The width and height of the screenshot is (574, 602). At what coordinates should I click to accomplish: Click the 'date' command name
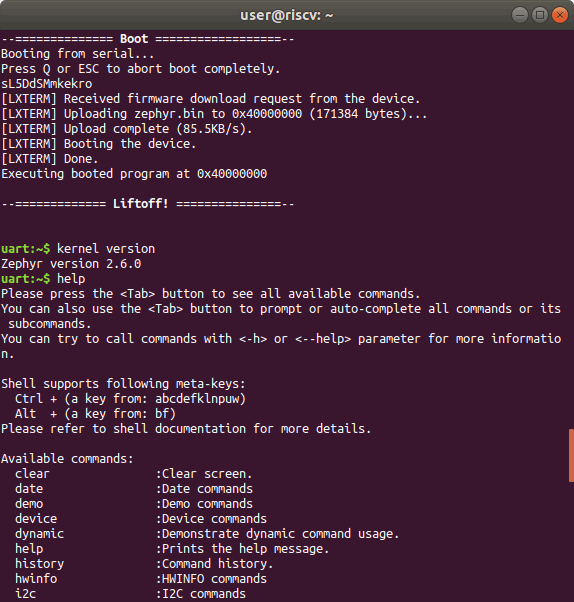point(29,488)
